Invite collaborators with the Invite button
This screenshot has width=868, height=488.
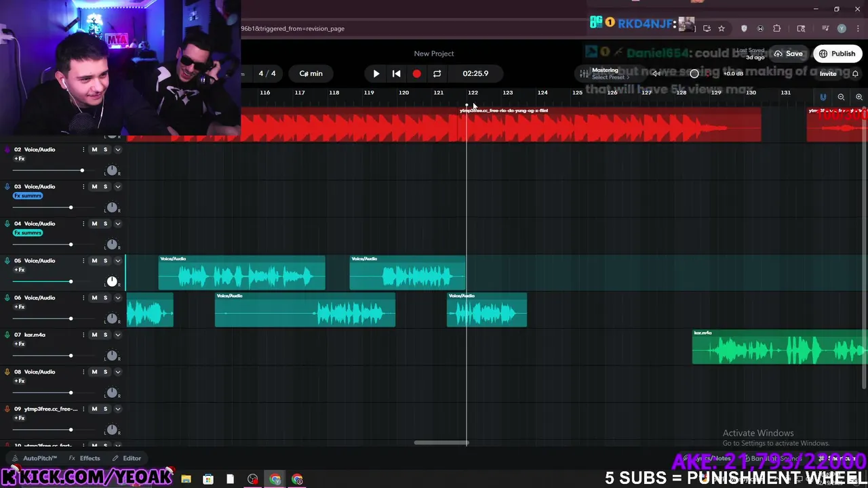pos(828,73)
